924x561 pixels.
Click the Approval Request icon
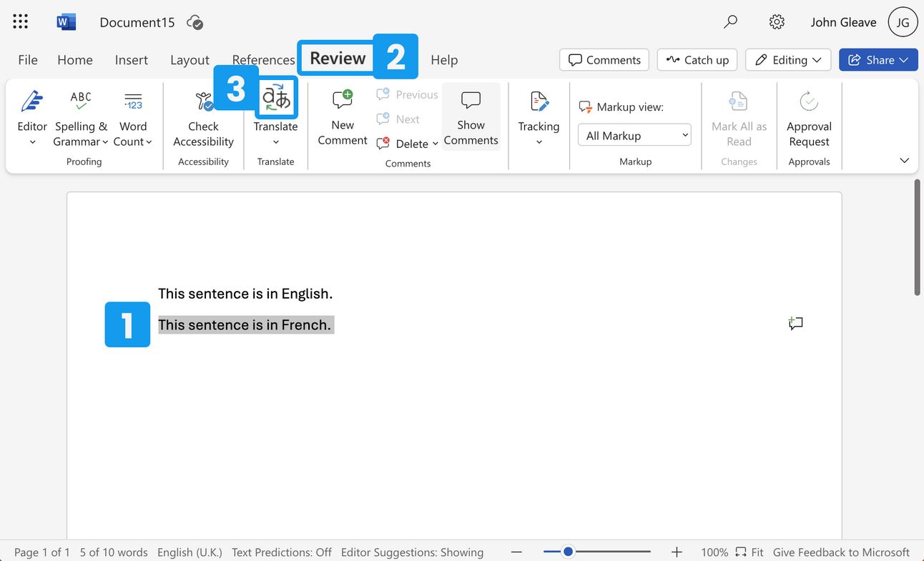click(809, 102)
